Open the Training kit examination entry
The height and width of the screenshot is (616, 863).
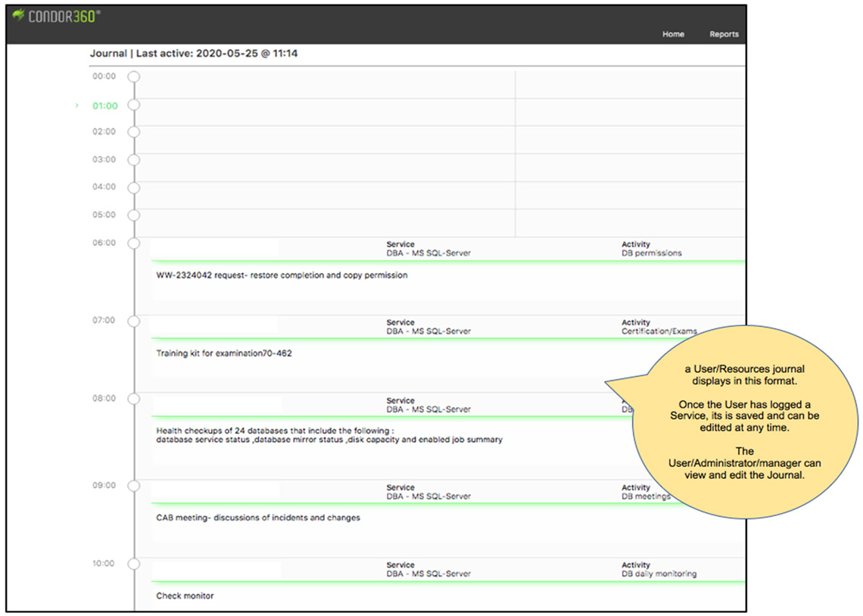click(224, 353)
